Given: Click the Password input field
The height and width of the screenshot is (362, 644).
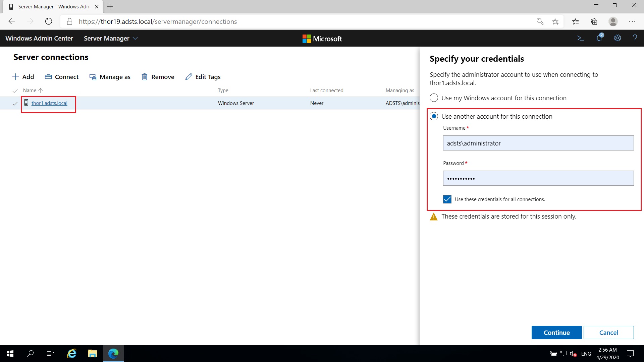Looking at the screenshot, I should point(538,178).
